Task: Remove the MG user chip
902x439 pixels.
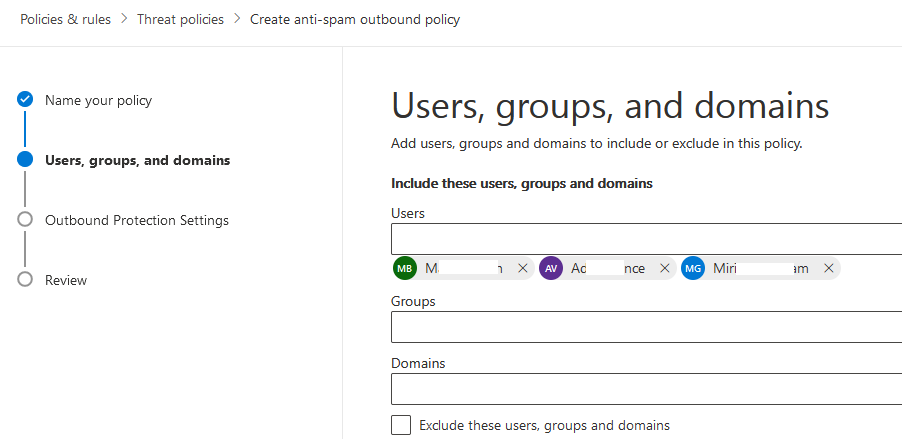Action: pos(828,268)
